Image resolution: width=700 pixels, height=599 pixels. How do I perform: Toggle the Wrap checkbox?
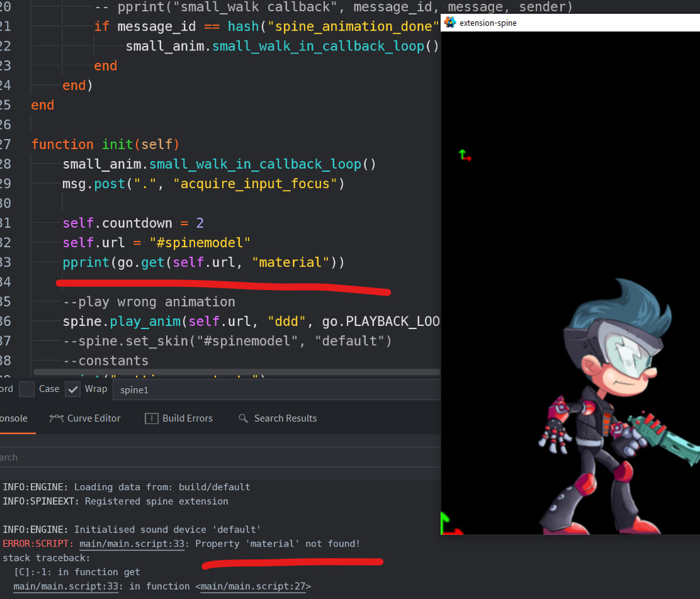(73, 389)
